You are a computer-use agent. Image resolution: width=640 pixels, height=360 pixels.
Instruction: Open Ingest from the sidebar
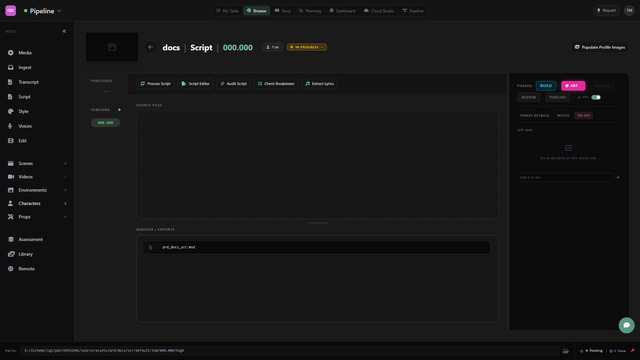24,67
